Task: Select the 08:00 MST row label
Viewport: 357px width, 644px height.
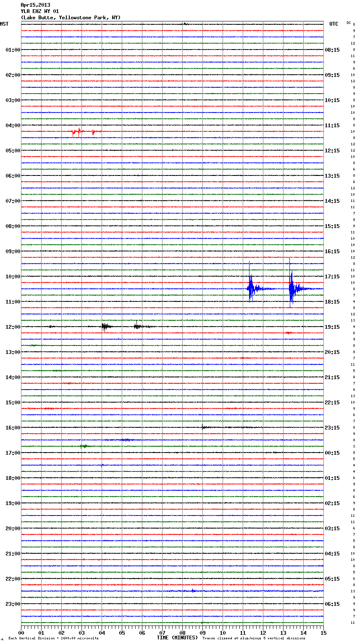Action: pos(13,226)
